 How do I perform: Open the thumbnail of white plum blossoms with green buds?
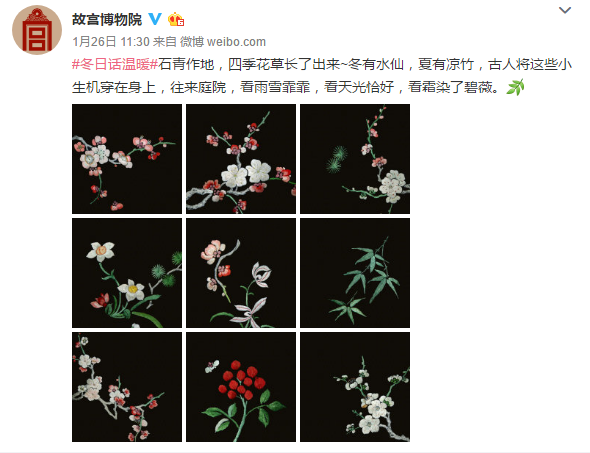pyautogui.click(x=355, y=387)
